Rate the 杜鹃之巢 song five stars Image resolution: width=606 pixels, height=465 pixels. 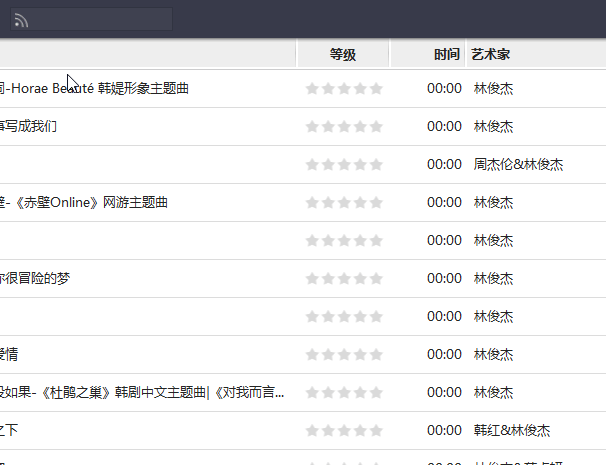pyautogui.click(x=376, y=393)
